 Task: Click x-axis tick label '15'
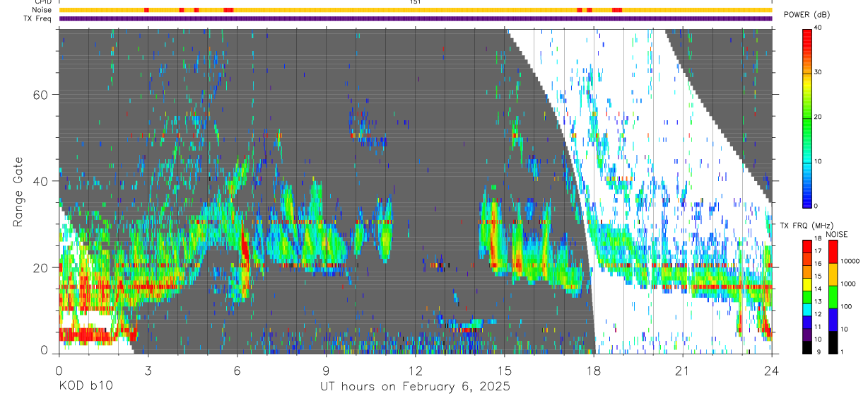pos(505,370)
